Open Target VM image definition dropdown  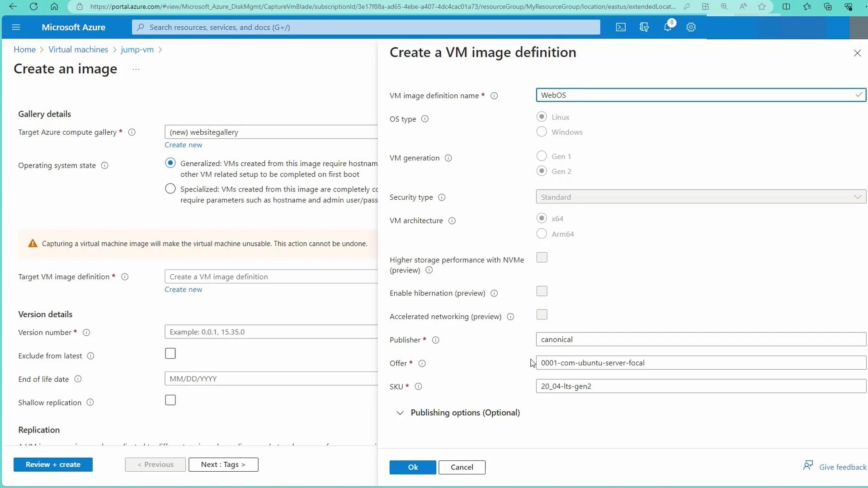[x=271, y=277]
